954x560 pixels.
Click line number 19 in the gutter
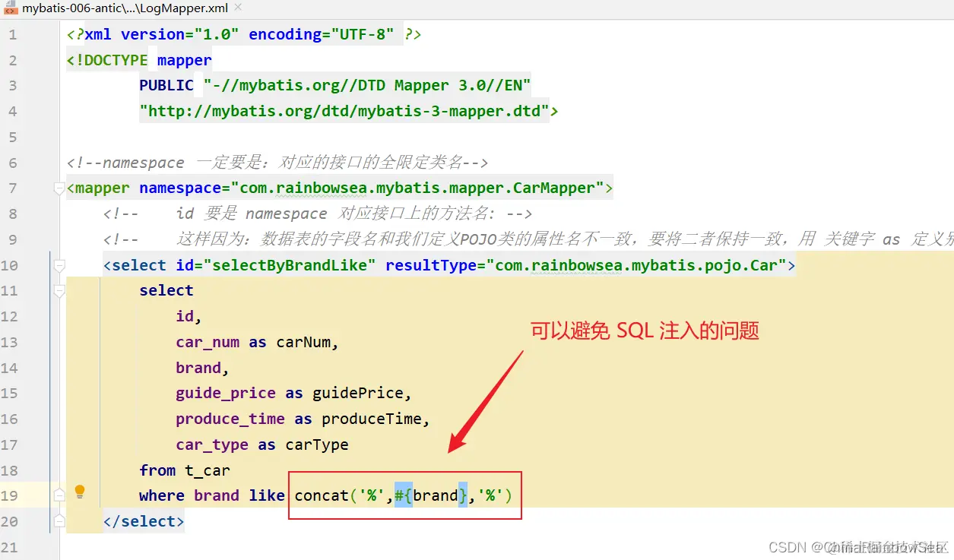[9, 495]
